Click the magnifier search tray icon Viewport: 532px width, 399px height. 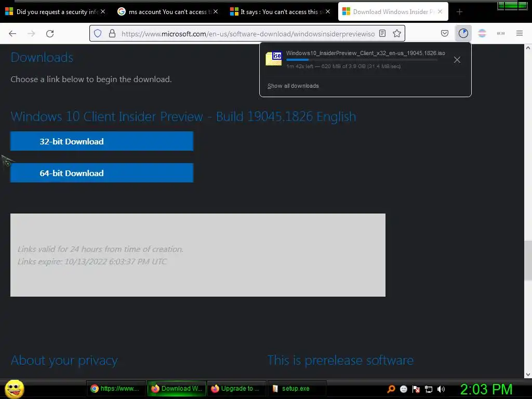tap(391, 389)
